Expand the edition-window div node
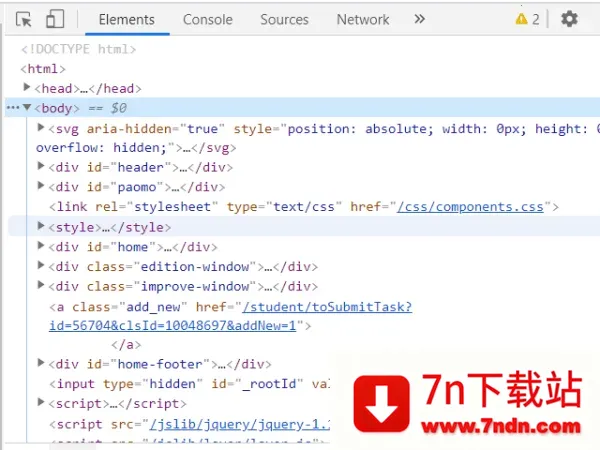Screen dimensions: 600x450 point(41,266)
